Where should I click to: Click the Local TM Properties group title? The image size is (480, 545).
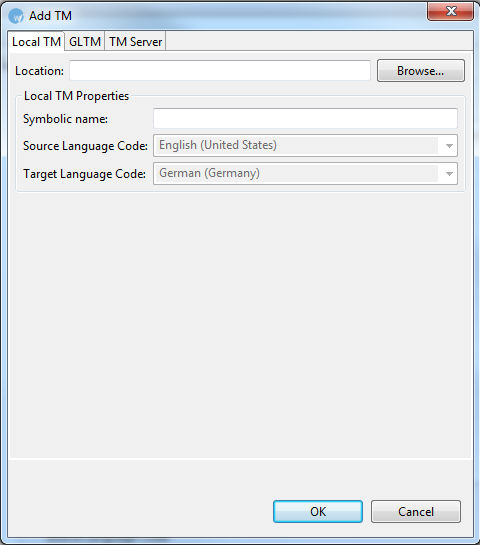(x=76, y=96)
